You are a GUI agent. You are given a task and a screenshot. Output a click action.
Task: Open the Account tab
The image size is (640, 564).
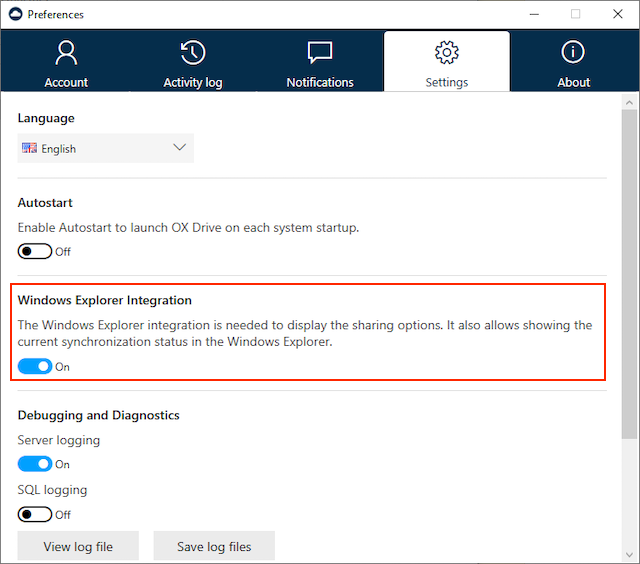click(66, 61)
